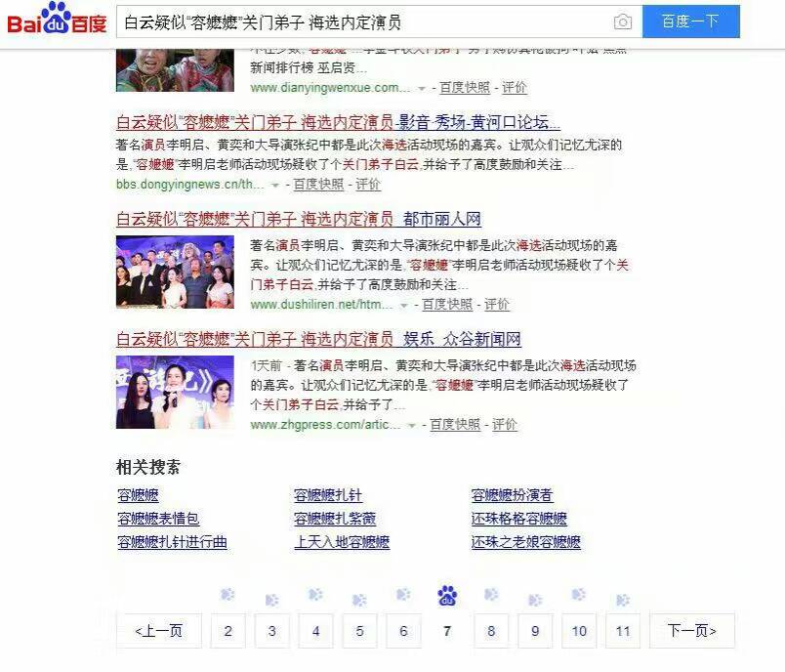Jump to results page 8

491,631
